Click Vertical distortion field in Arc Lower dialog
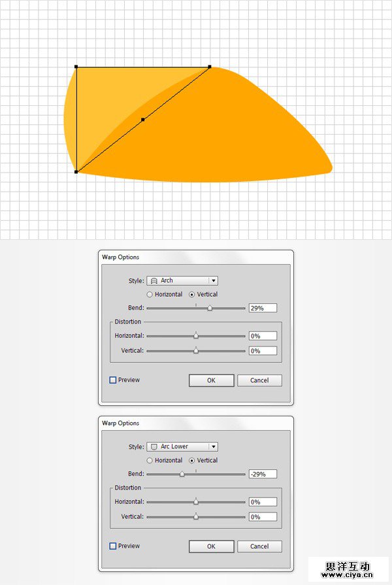This screenshot has height=585, width=392. coord(263,517)
